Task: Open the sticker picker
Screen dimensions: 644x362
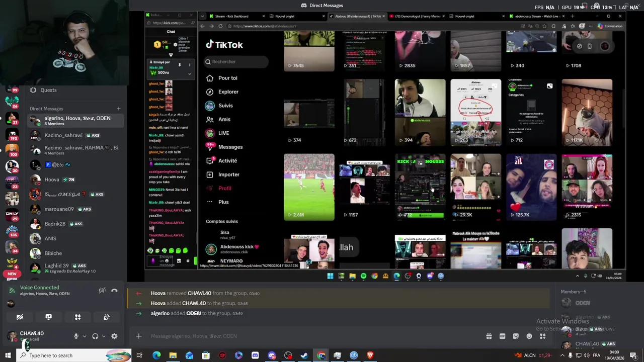Action: pos(516,336)
